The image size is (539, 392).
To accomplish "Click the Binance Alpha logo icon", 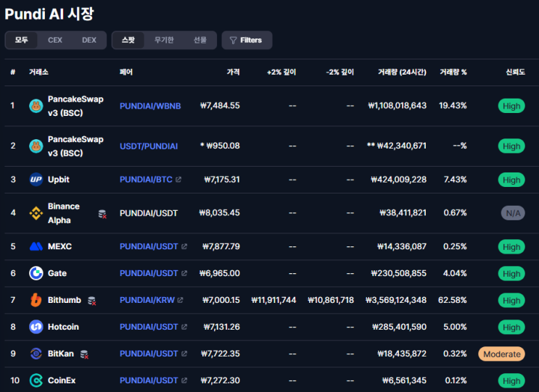I will (x=36, y=213).
